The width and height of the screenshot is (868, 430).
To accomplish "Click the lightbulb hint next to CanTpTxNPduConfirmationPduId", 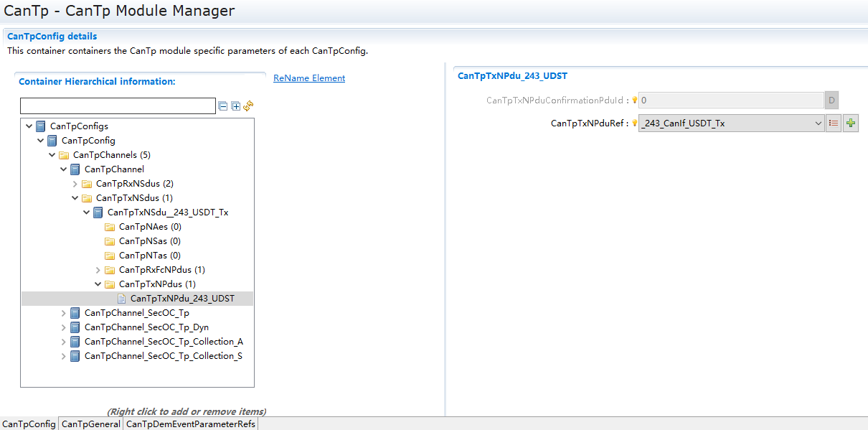I will pyautogui.click(x=634, y=101).
